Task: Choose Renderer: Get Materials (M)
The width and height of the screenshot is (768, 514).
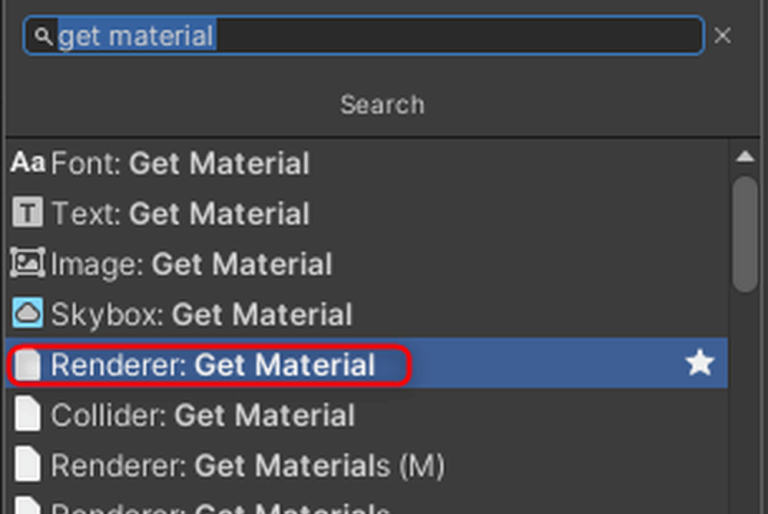Action: pos(247,466)
